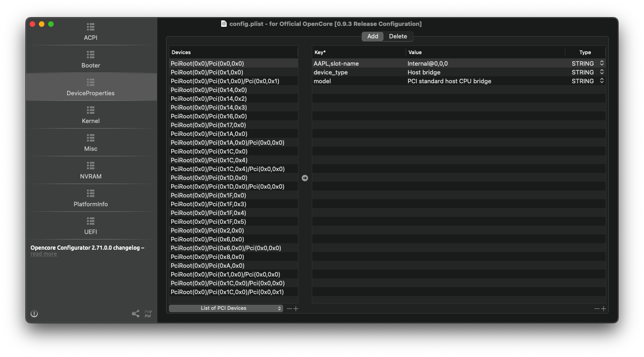Add a device with the plus under Devices
The width and height of the screenshot is (644, 357).
click(296, 308)
